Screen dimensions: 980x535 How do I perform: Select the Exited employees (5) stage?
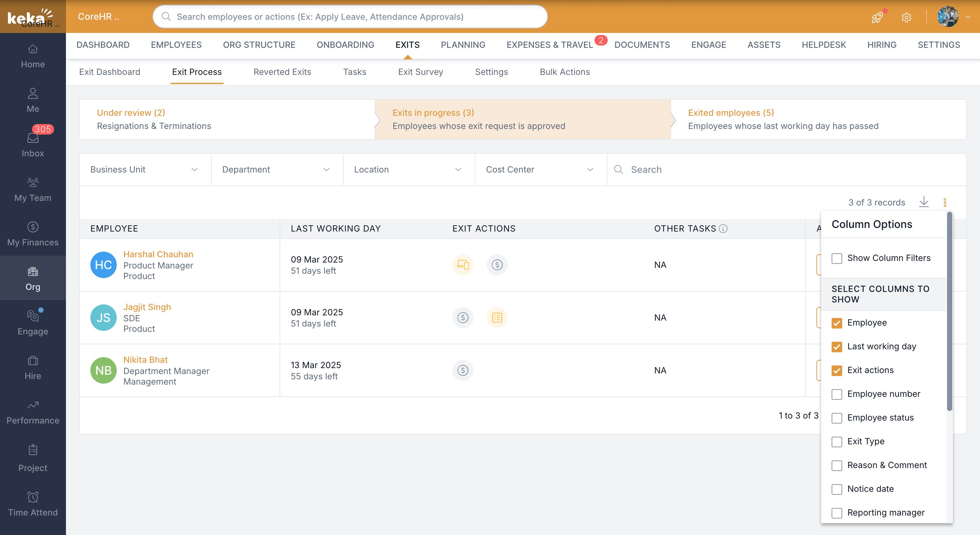(730, 112)
